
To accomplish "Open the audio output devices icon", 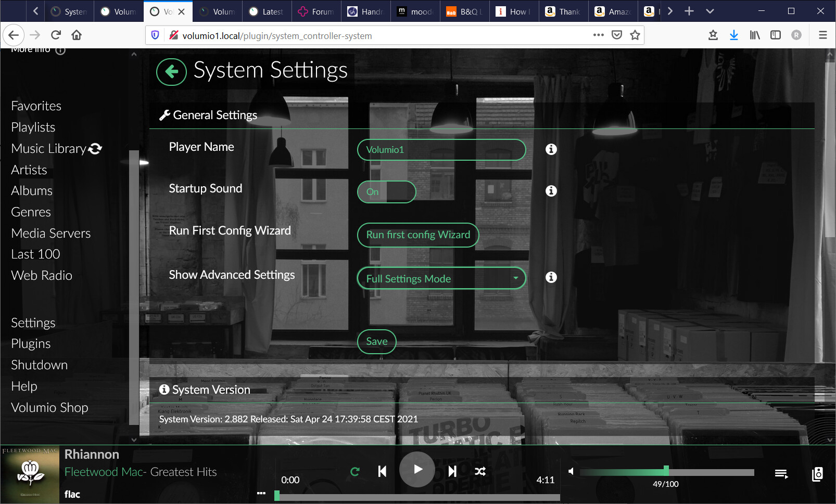I will (818, 474).
